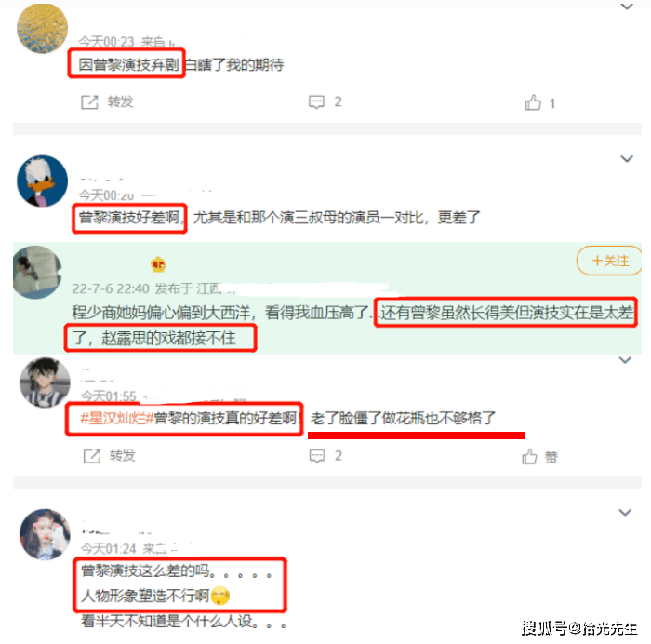Click the crown badge beside username
651x644 pixels.
158,264
